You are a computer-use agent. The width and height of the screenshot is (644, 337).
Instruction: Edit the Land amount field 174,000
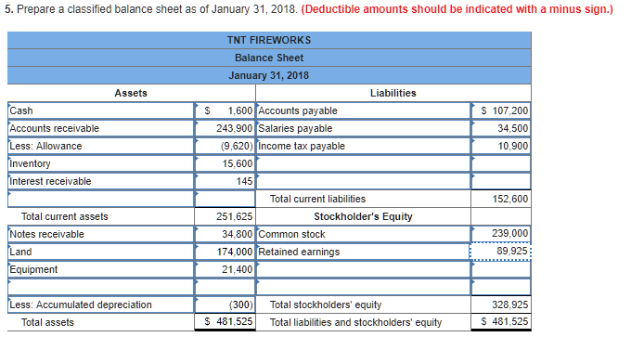coord(225,252)
